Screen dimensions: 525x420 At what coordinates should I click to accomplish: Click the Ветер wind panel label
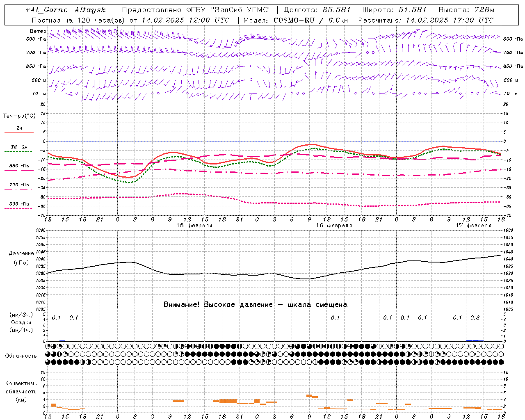(x=38, y=31)
